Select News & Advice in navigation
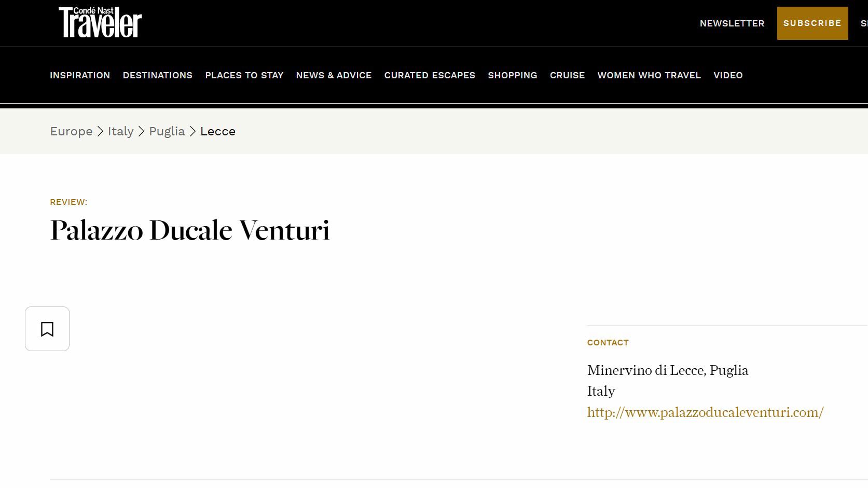Image resolution: width=868 pixels, height=488 pixels. coord(334,75)
